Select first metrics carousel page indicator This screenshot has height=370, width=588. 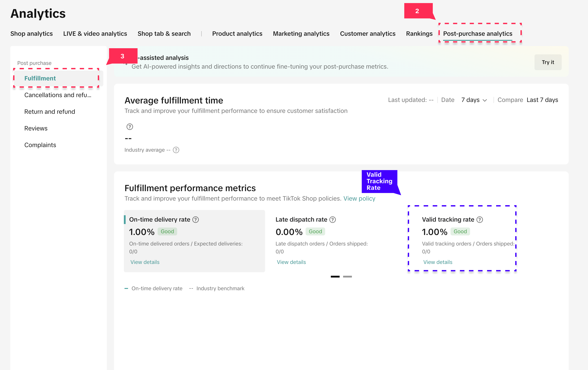click(335, 277)
